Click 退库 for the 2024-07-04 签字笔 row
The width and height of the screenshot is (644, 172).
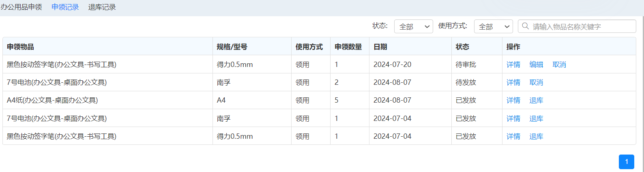[536, 136]
